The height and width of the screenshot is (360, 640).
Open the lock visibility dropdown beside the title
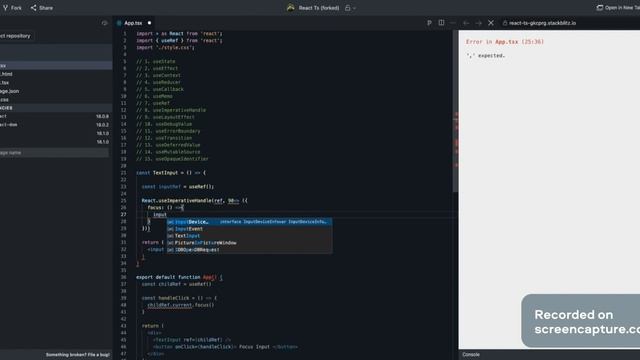point(350,8)
